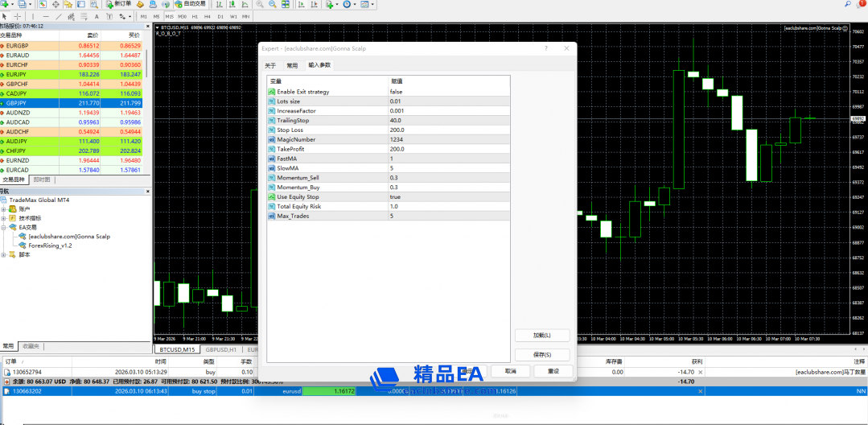
Task: Select the crosshair cursor tool
Action: point(19,16)
